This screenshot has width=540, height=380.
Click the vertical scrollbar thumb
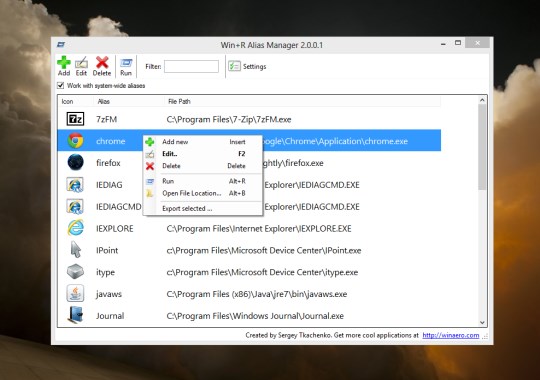(482, 147)
